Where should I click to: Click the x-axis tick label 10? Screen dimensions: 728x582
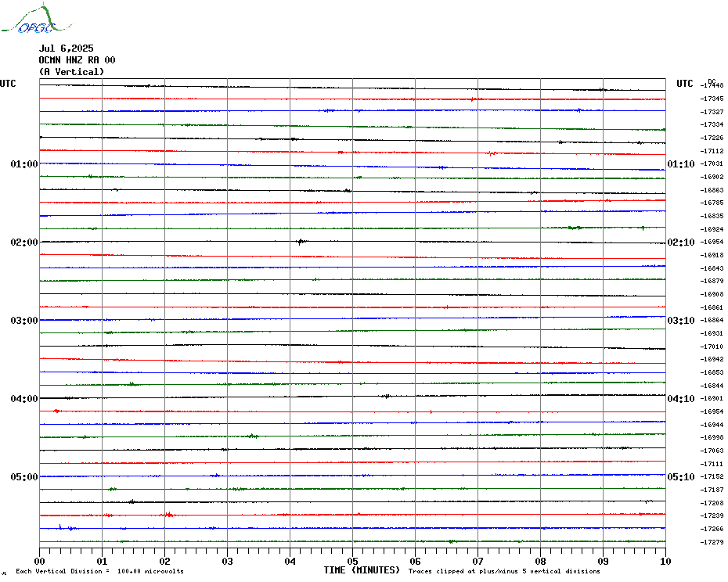(x=666, y=562)
